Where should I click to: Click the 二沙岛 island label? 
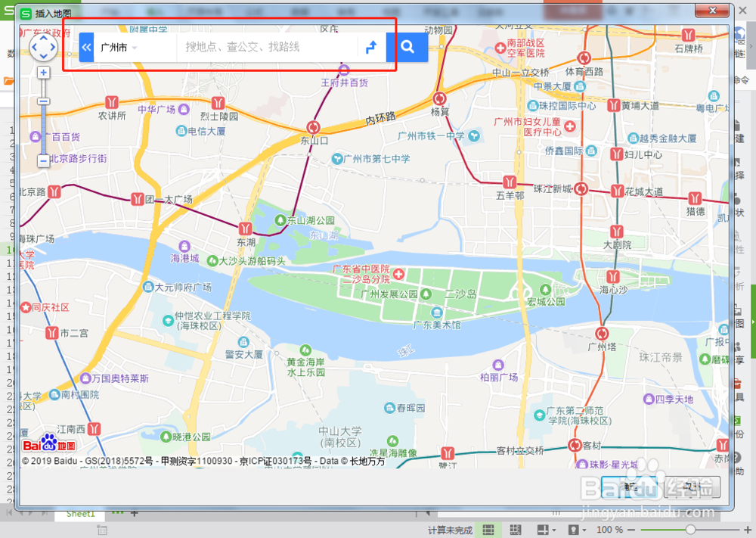[x=460, y=294]
